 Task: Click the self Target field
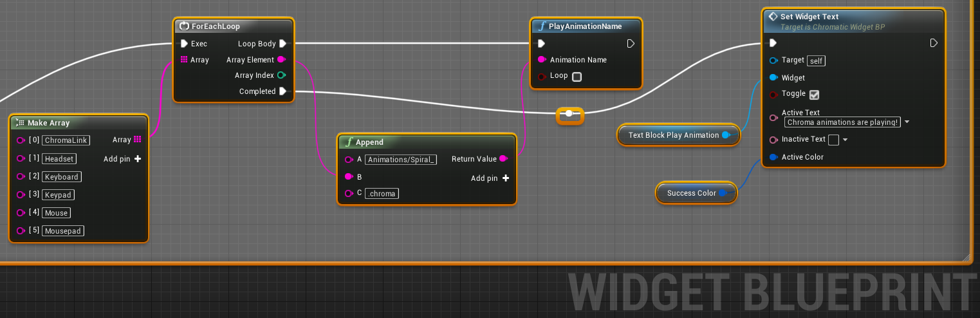[x=816, y=61]
